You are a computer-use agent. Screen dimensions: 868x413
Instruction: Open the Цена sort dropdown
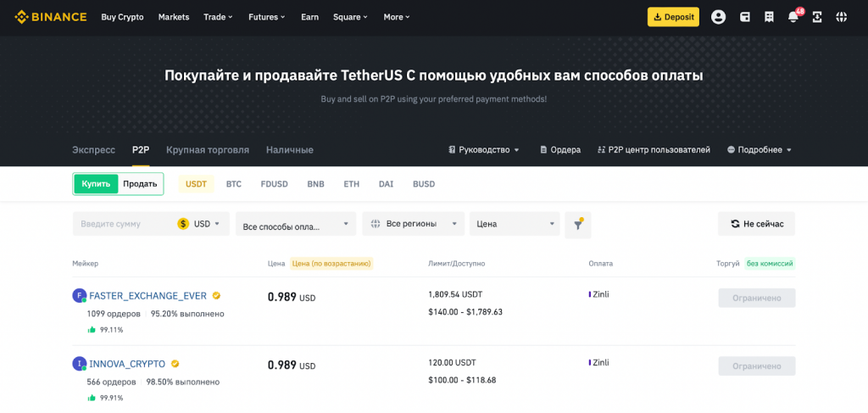coord(515,224)
